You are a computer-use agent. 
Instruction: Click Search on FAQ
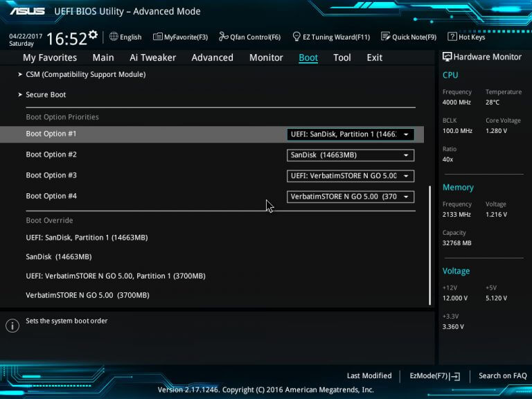(x=502, y=375)
